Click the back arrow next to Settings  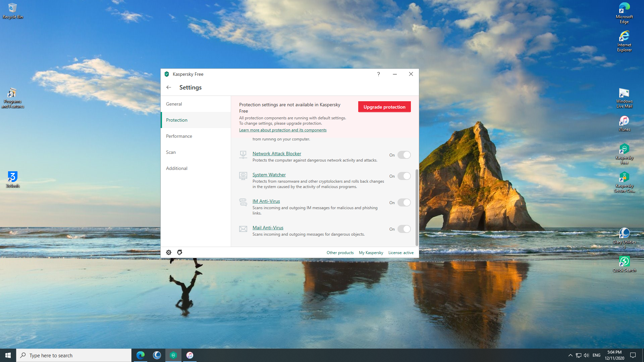pyautogui.click(x=169, y=87)
